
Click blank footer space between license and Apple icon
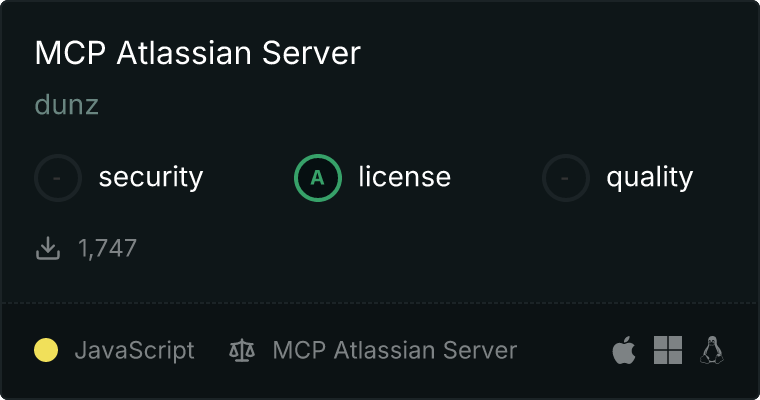565,350
